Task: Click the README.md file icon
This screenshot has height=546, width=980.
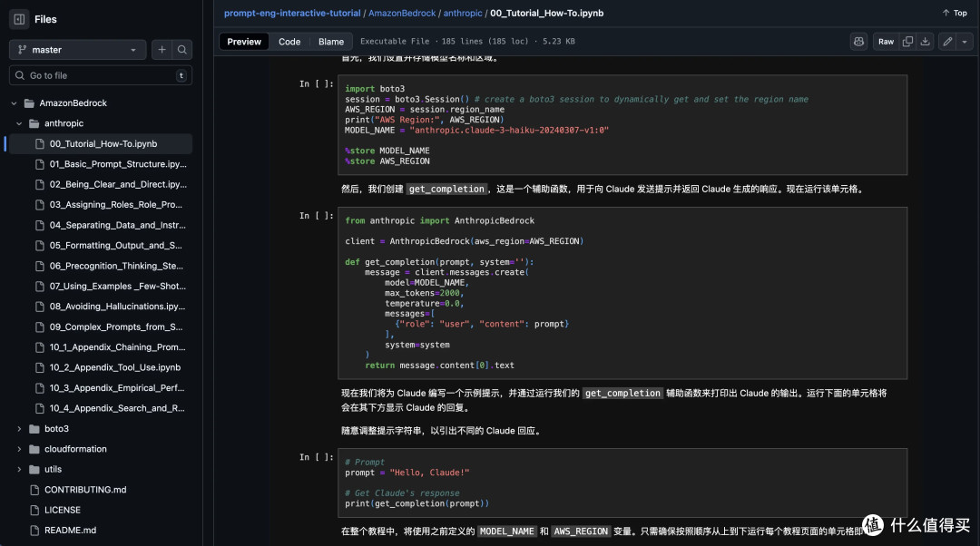Action: [x=35, y=531]
